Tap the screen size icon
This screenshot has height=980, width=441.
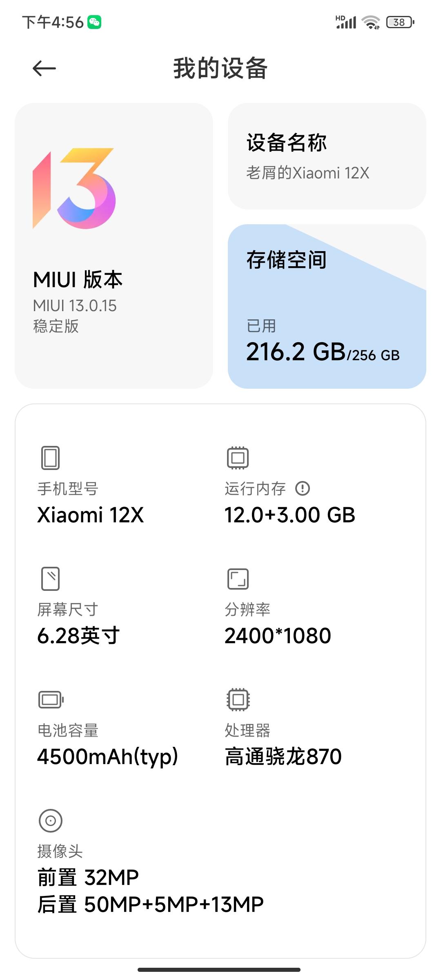(x=50, y=578)
